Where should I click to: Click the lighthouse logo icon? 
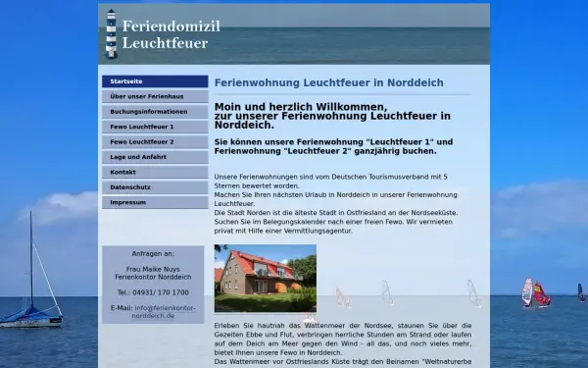[x=111, y=33]
